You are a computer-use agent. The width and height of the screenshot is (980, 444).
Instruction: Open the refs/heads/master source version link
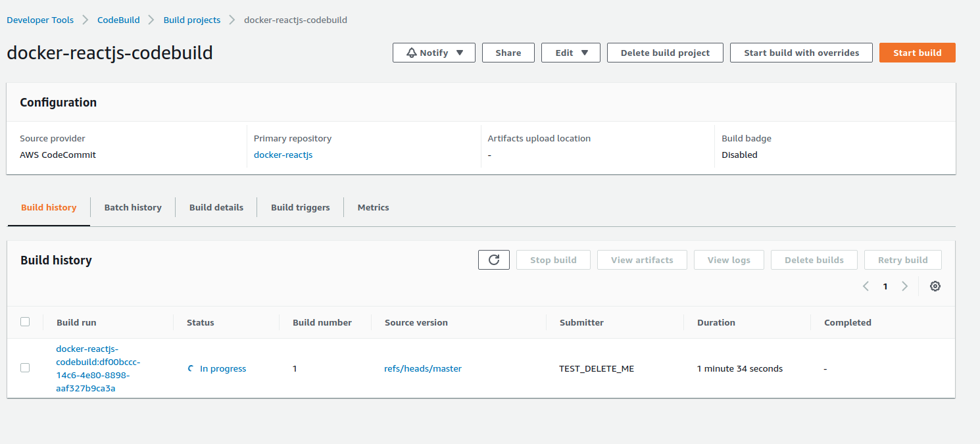[x=423, y=368]
